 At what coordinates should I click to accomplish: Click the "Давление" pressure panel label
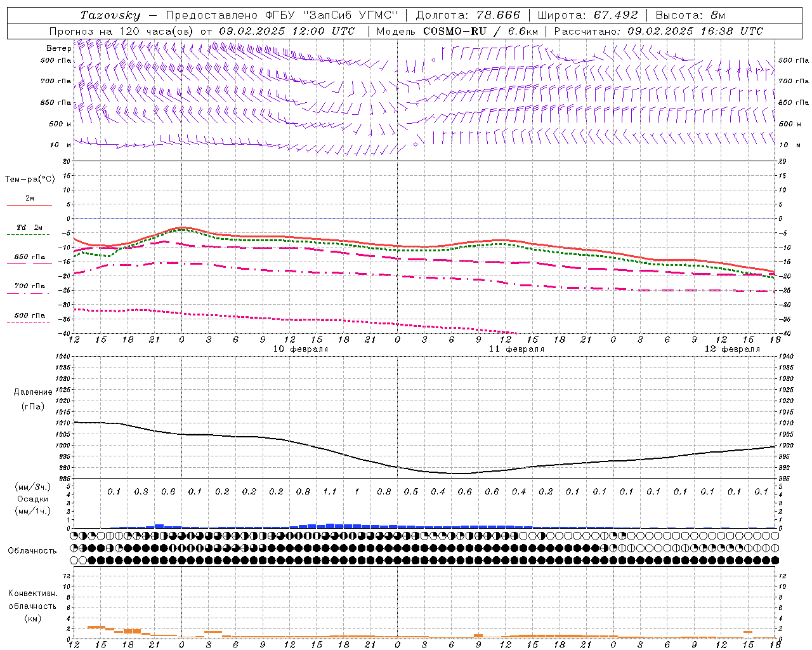point(33,392)
